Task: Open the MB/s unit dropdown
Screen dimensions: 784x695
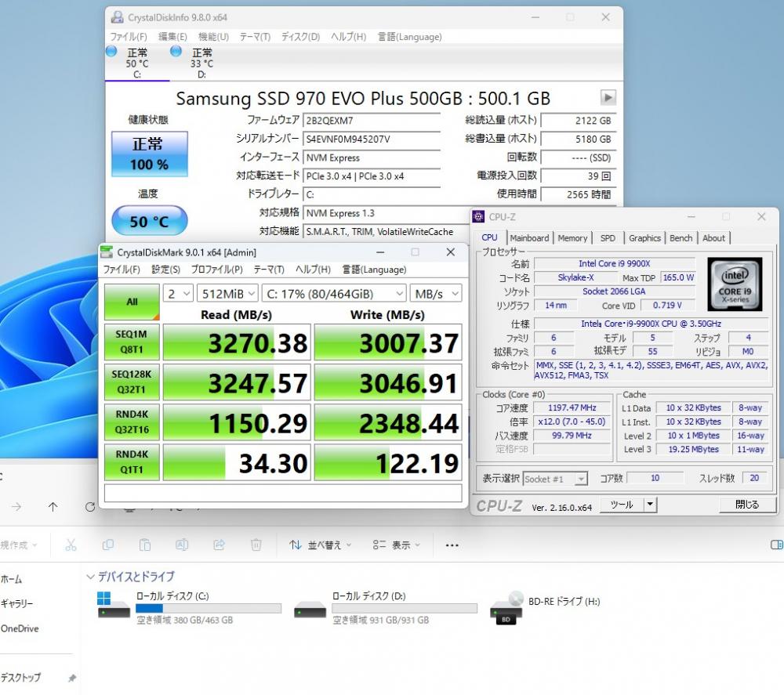Action: (435, 294)
